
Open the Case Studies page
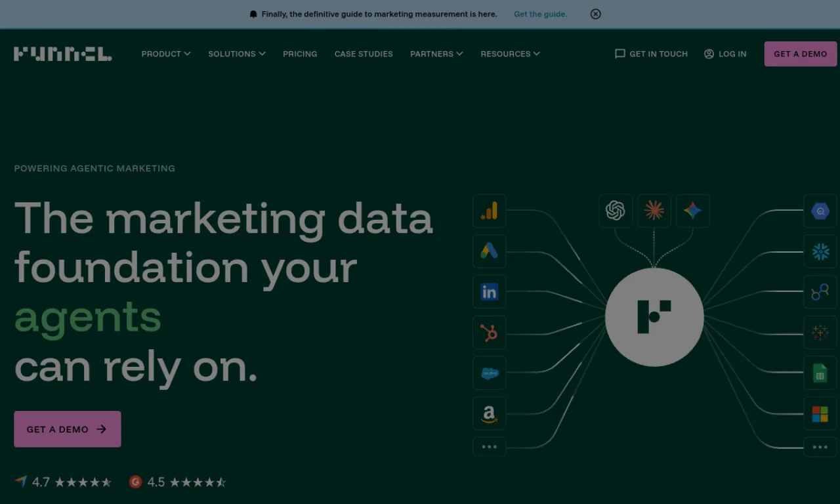point(364,54)
